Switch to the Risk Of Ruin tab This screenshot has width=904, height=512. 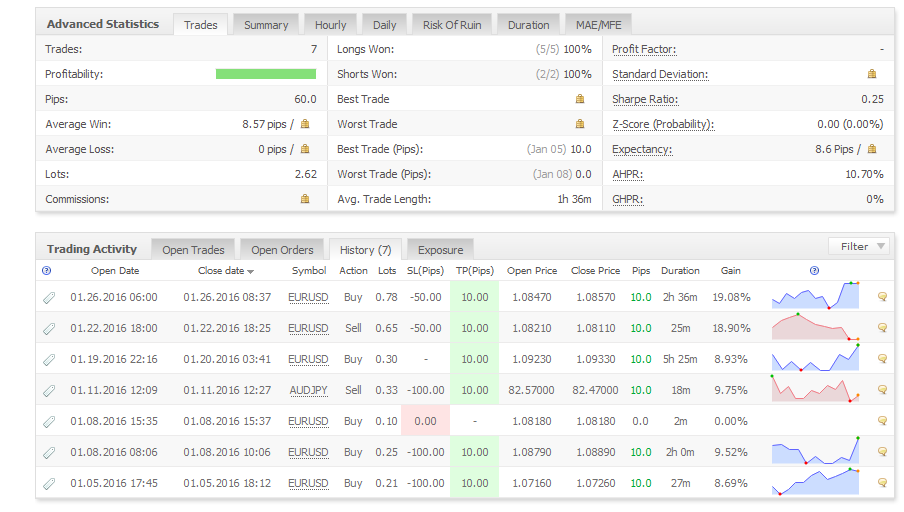point(454,25)
